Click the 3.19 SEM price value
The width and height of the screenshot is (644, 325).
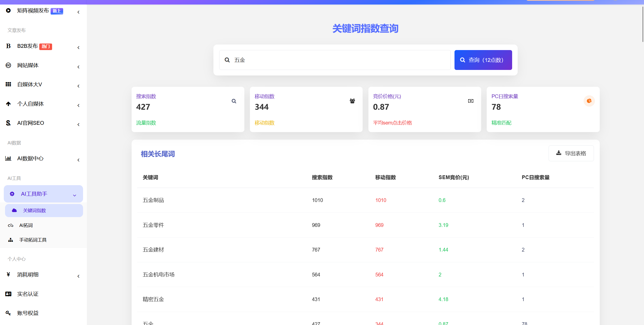(x=443, y=225)
